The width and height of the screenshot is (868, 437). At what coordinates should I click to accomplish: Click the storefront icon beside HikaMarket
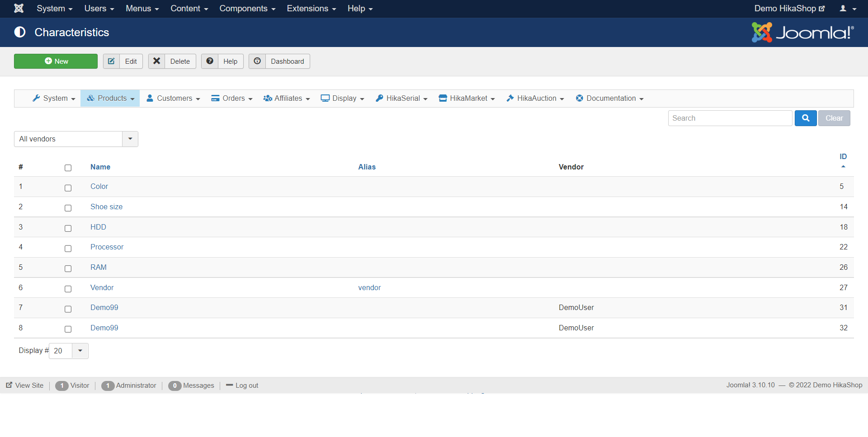point(443,98)
